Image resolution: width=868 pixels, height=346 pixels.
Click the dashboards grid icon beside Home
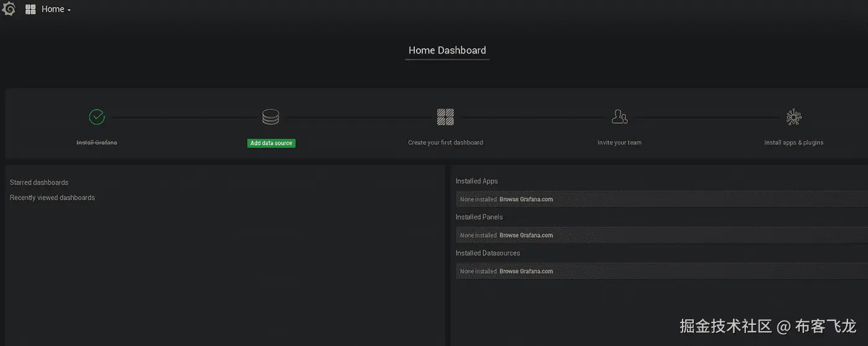click(30, 9)
